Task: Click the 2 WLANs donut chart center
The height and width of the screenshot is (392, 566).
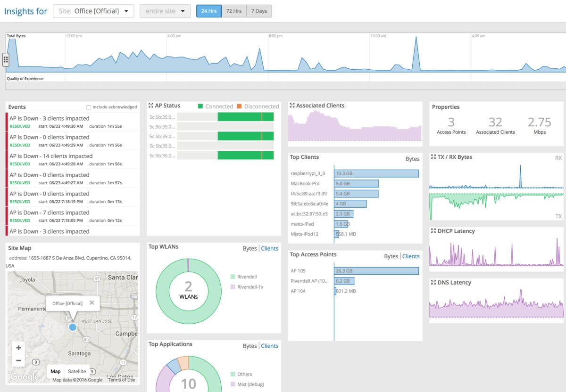Action: pyautogui.click(x=188, y=291)
